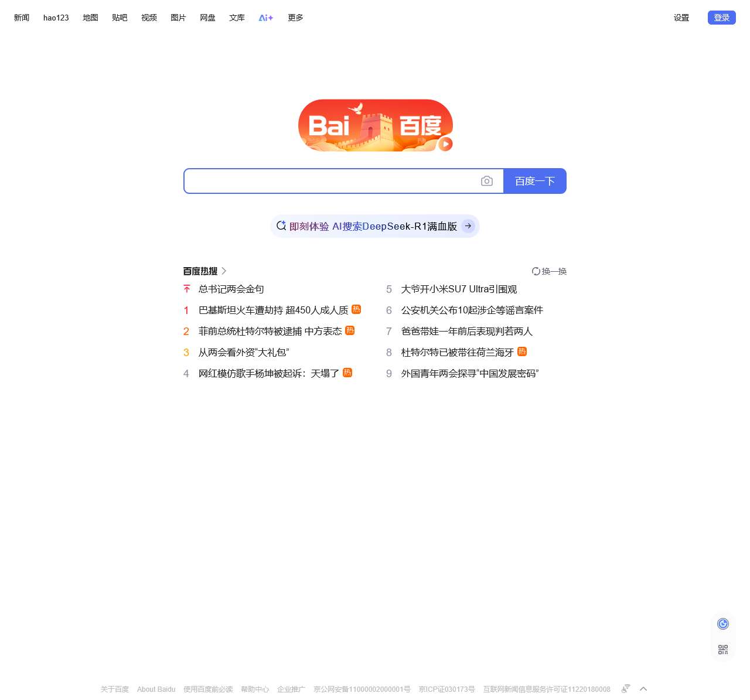Click the 热 badge next to 杜特尔特已被带往荷兰海牙

pyautogui.click(x=522, y=351)
